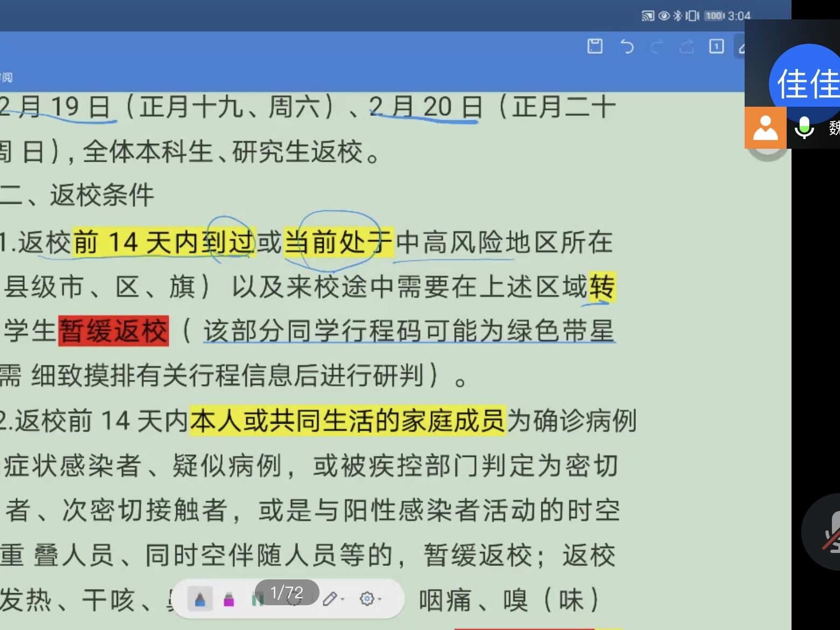Tap the 二、返校条件 heading
Viewport: 840px width, 630px height.
coord(77,195)
